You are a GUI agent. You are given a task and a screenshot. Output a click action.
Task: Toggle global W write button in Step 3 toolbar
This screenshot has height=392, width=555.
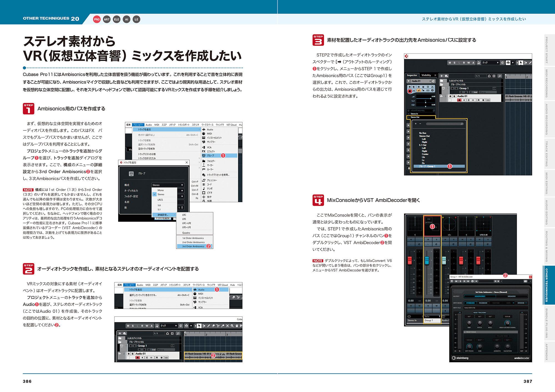point(469,63)
